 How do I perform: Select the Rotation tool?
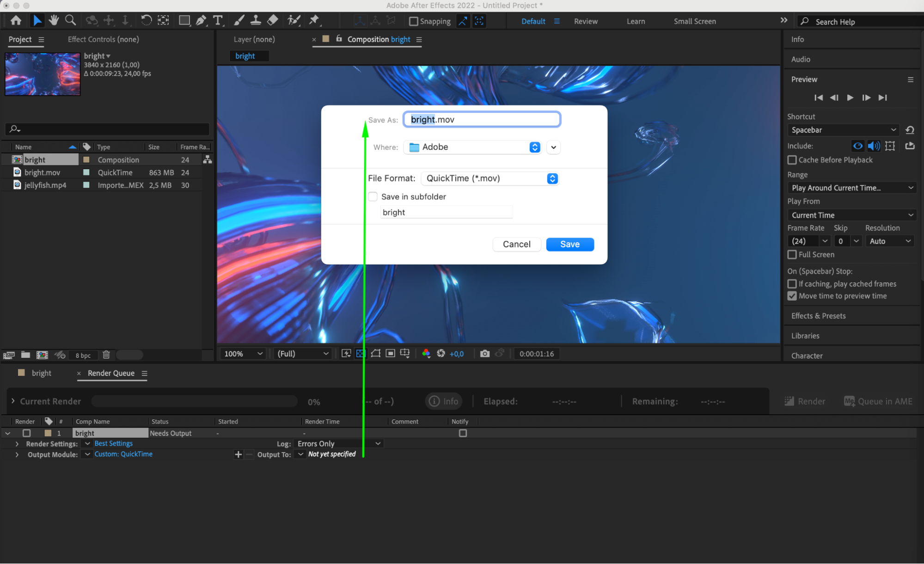point(146,20)
